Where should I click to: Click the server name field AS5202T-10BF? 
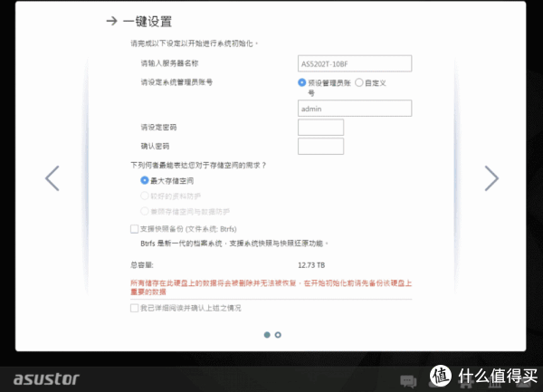pyautogui.click(x=355, y=63)
